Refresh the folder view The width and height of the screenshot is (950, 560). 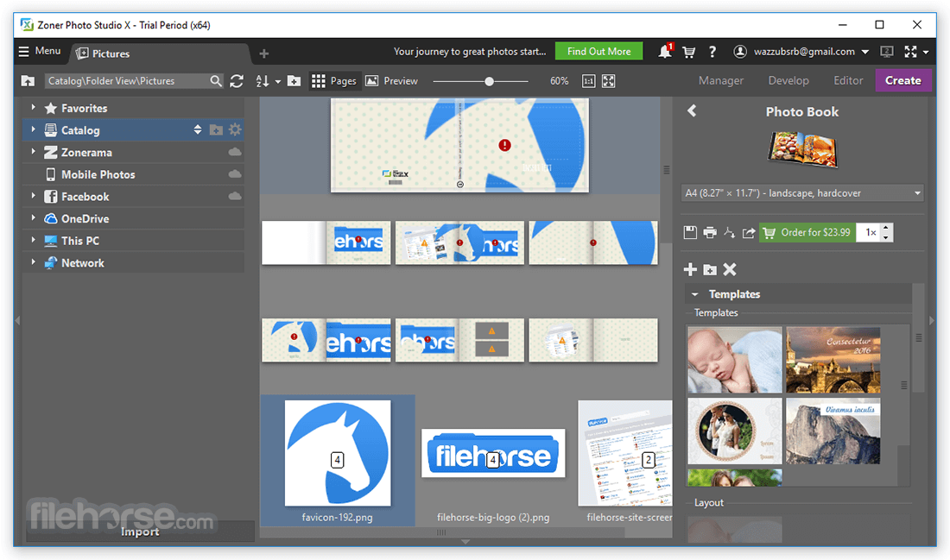tap(237, 80)
